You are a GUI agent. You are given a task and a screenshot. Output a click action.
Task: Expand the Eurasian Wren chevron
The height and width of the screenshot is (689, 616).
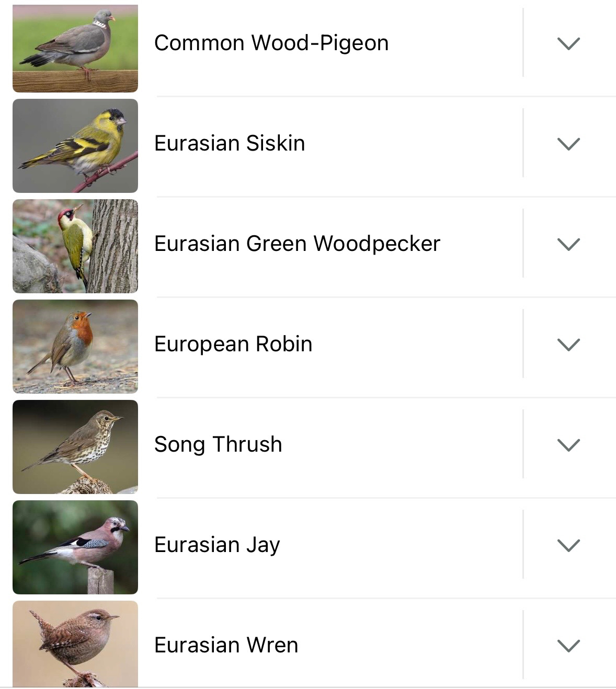(568, 646)
